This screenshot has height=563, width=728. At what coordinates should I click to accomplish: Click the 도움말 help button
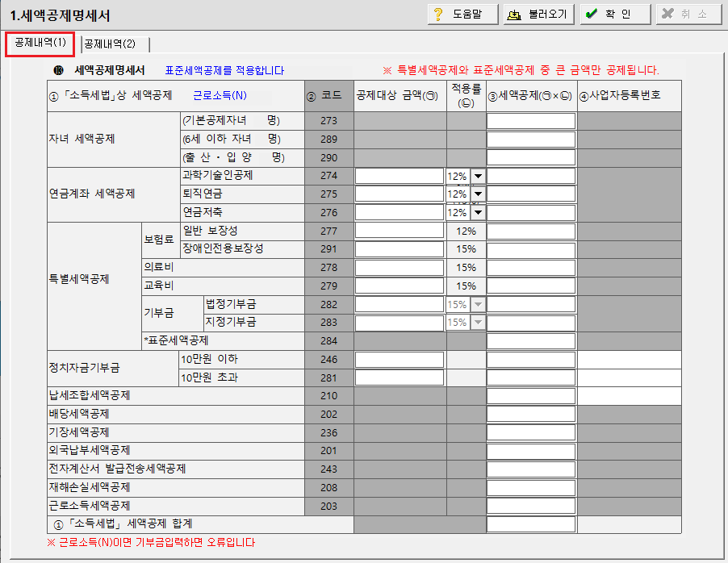[463, 15]
